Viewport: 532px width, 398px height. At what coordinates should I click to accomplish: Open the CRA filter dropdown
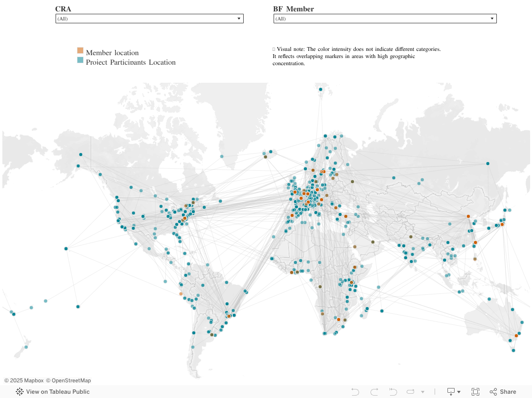149,19
